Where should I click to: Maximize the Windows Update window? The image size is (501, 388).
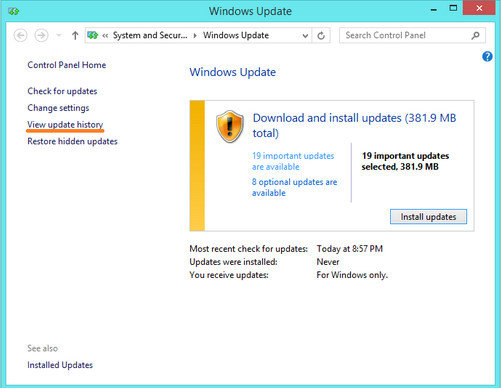point(453,8)
